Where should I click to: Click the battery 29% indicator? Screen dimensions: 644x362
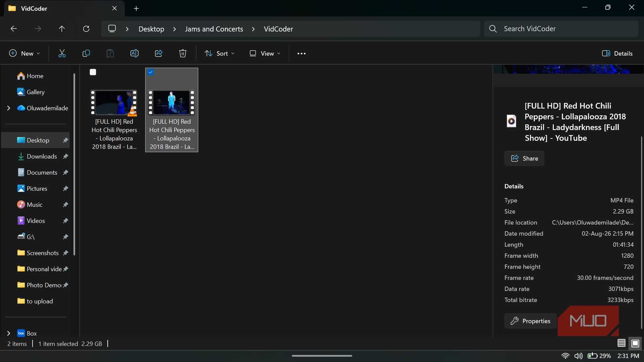[x=599, y=356]
